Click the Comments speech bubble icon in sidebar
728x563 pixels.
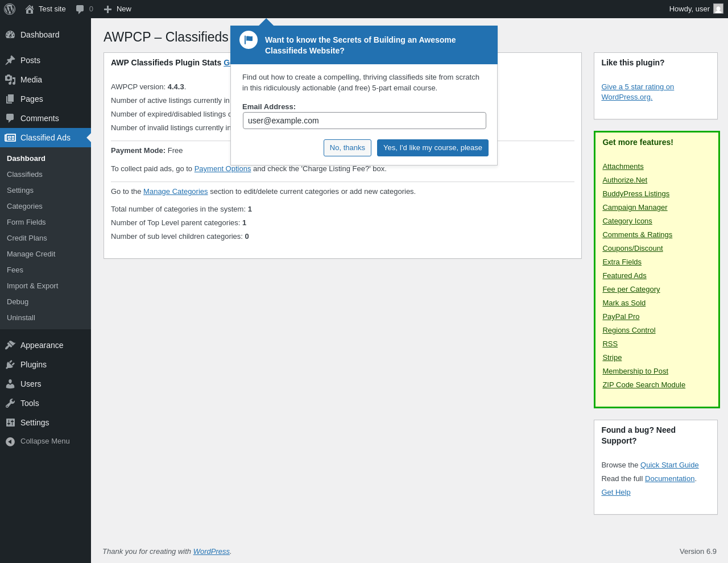click(10, 118)
